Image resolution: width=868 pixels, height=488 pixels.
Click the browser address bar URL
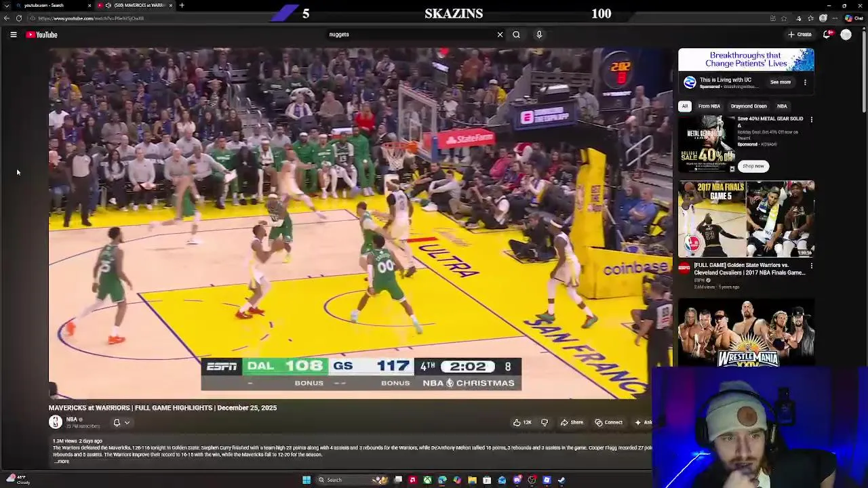(x=91, y=18)
